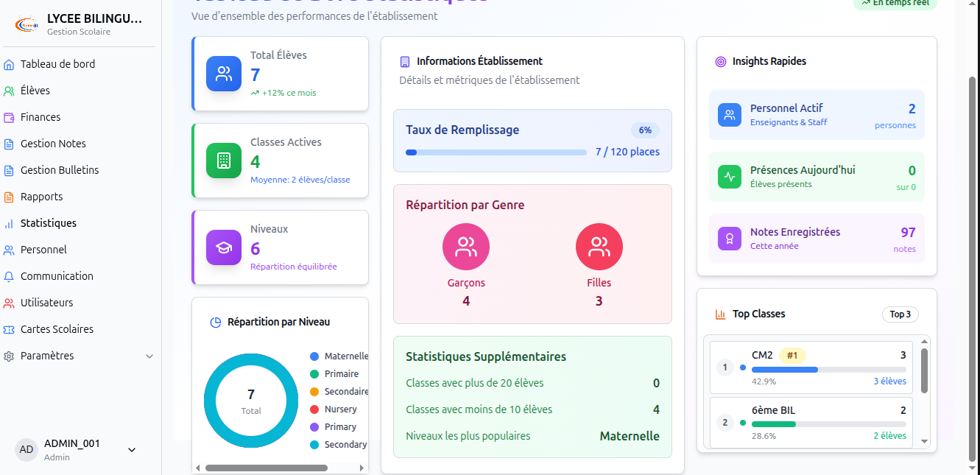This screenshot has width=980, height=475.
Task: Click the Personnel Actif blue icon
Action: [x=730, y=115]
